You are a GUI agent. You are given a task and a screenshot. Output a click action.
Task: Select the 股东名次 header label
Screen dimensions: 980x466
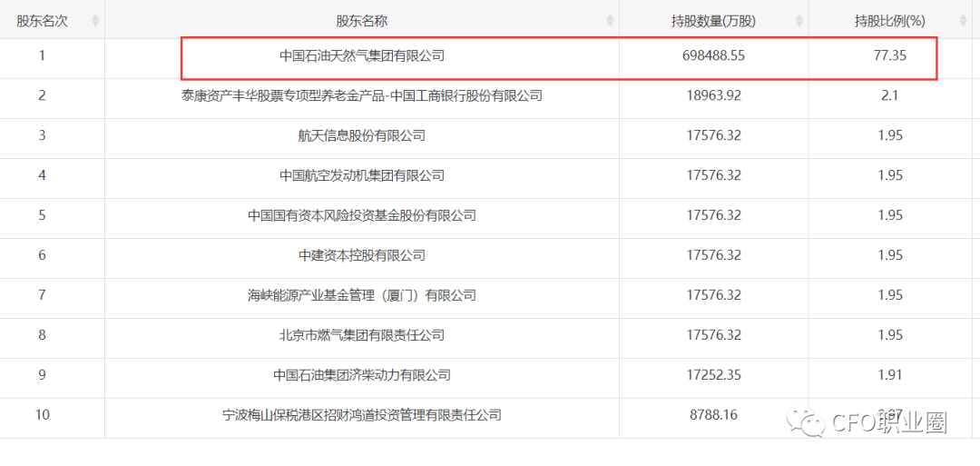(42, 21)
